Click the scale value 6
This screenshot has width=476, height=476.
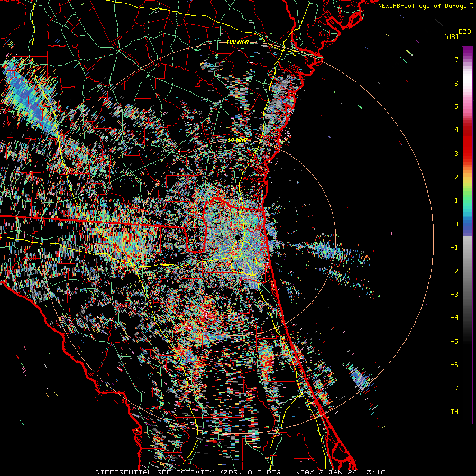456,83
